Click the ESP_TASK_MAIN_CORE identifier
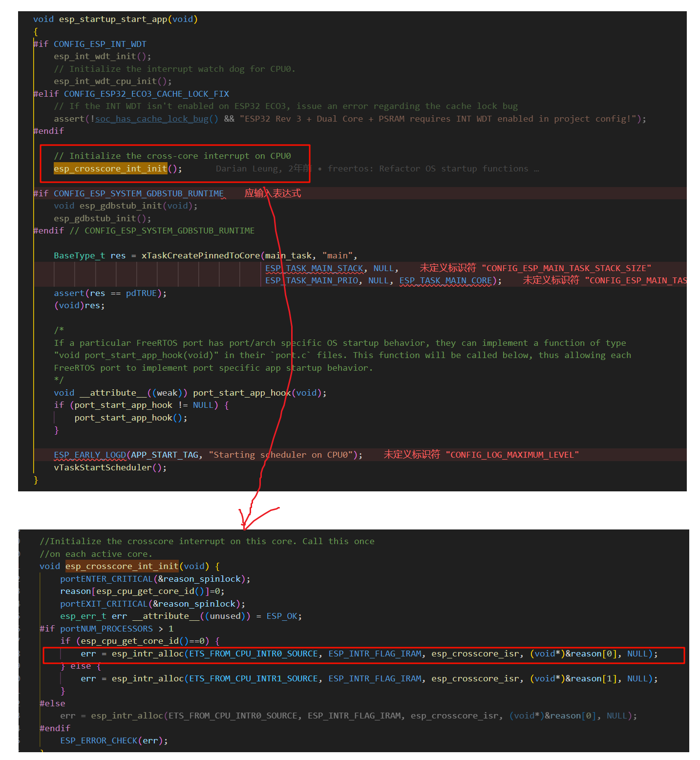The width and height of the screenshot is (700, 760). click(x=445, y=281)
